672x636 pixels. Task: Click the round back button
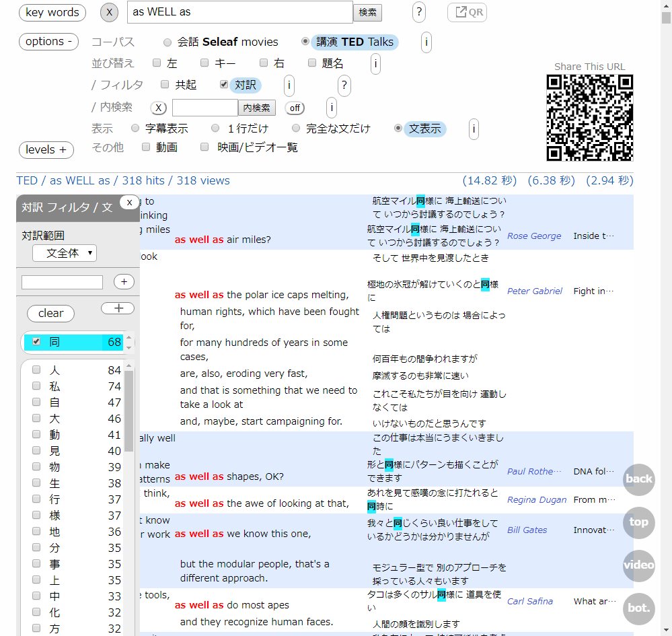point(638,479)
